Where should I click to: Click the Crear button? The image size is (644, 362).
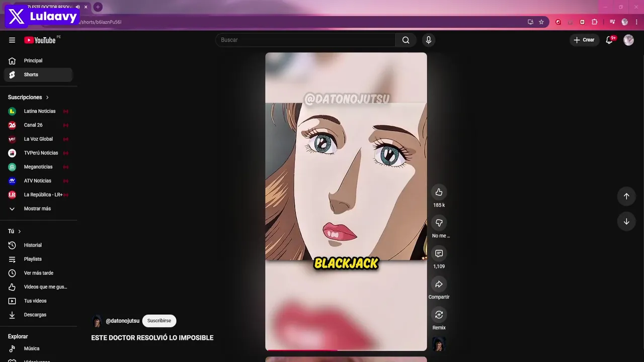(584, 40)
